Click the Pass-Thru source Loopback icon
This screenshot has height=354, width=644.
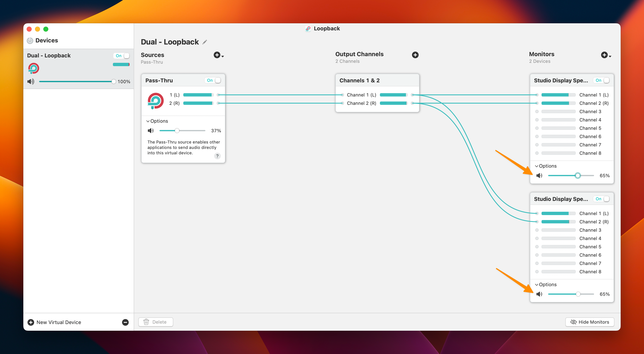click(156, 101)
